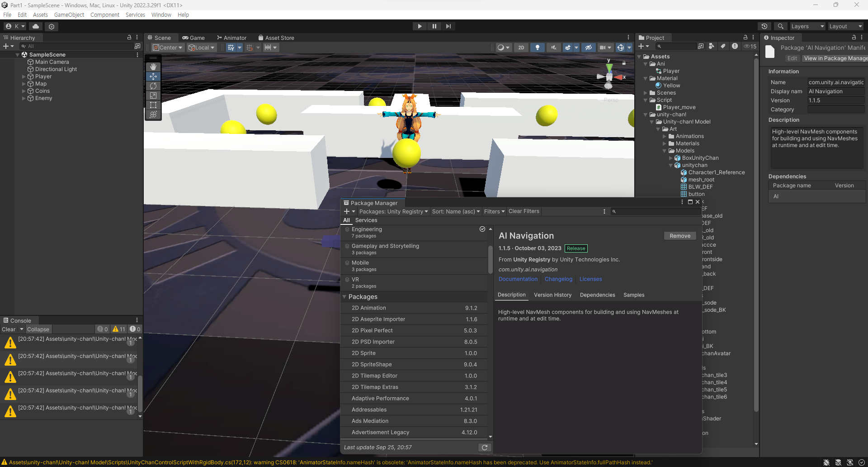
Task: Switch to the Animator tab
Action: [231, 38]
